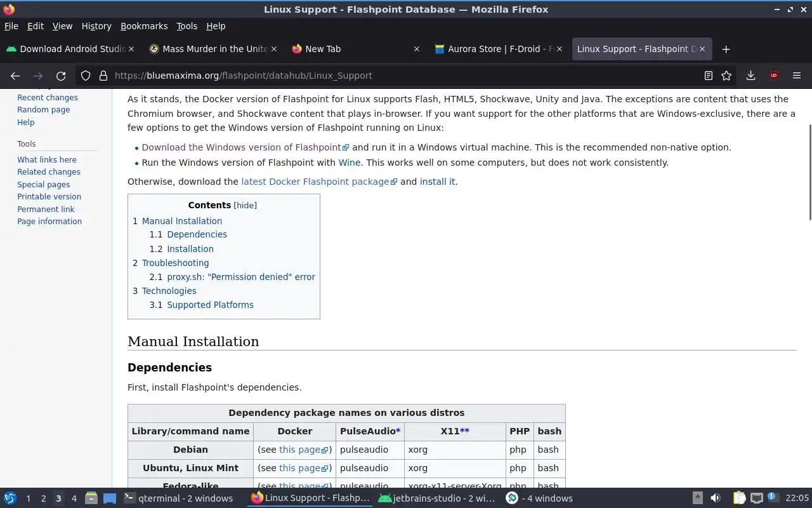Open Debian row this page link
Screen dimensions: 812x508
(304, 450)
